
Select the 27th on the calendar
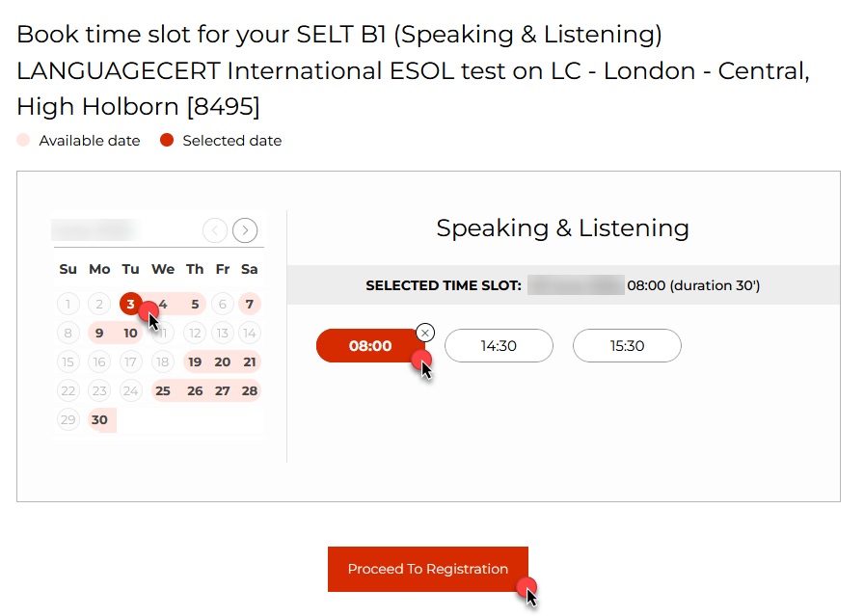[x=223, y=390]
